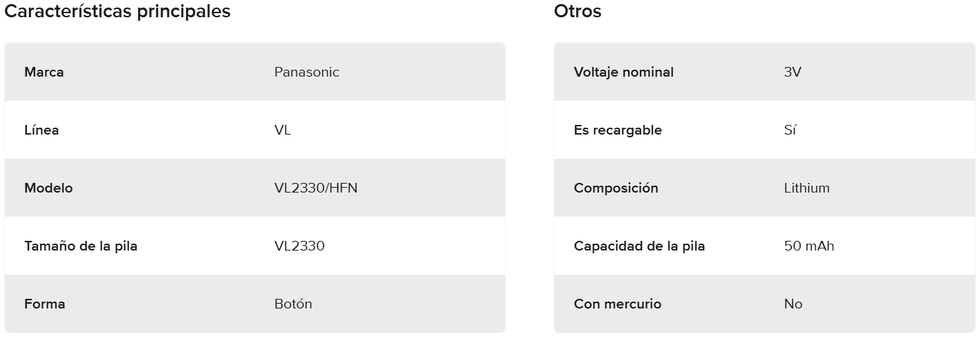This screenshot has height=343, width=980.
Task: Click the "Sí" rechargeable value
Action: pos(790,130)
